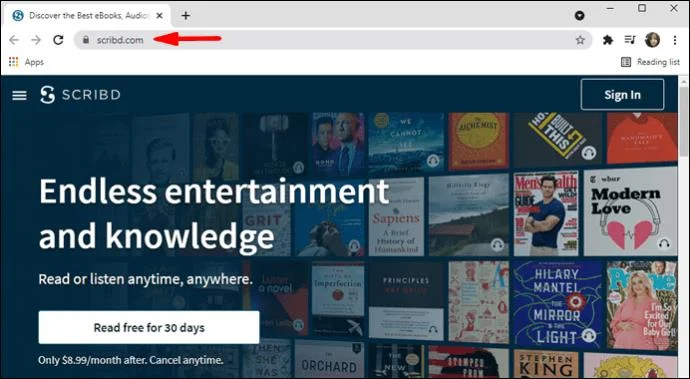
Task: View site info via the padlock icon
Action: coord(86,40)
